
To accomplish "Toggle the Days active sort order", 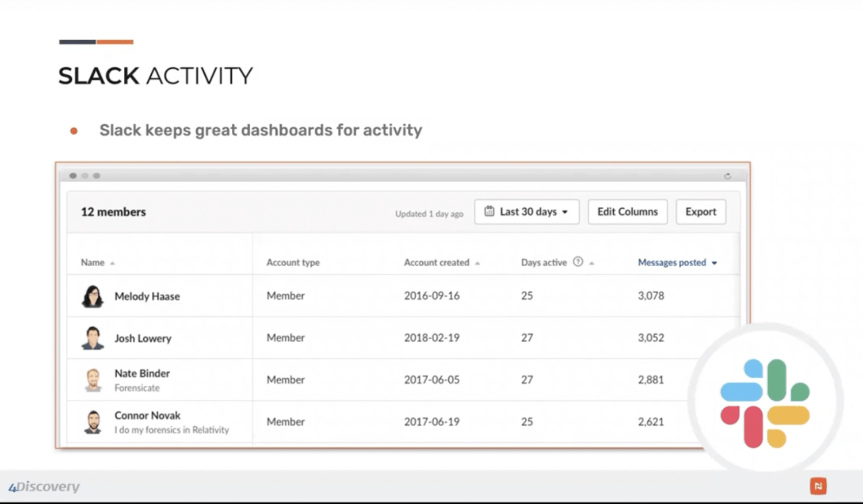I will (591, 264).
